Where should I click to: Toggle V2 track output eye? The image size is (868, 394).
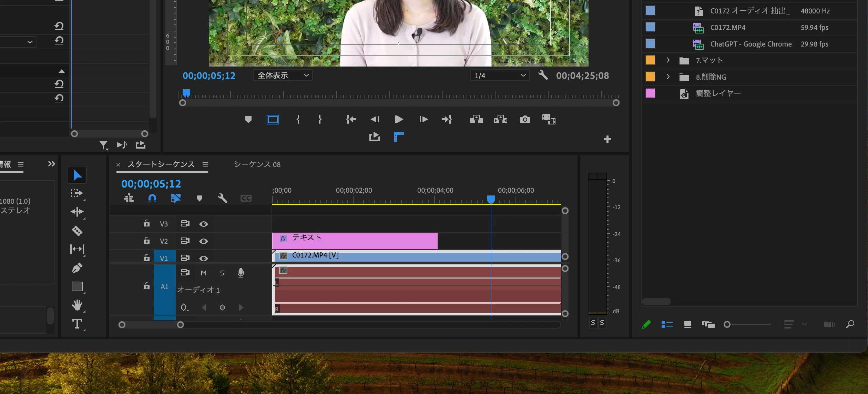click(x=204, y=241)
